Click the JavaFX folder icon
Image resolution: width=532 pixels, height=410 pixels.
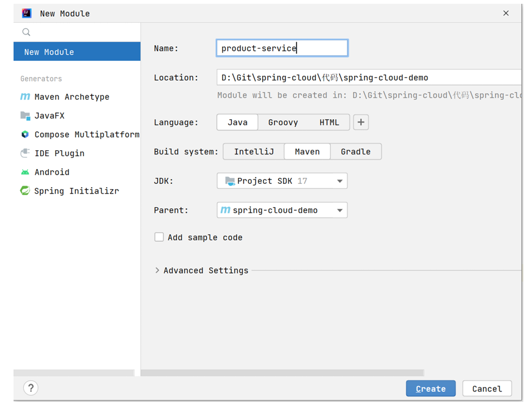tap(25, 116)
